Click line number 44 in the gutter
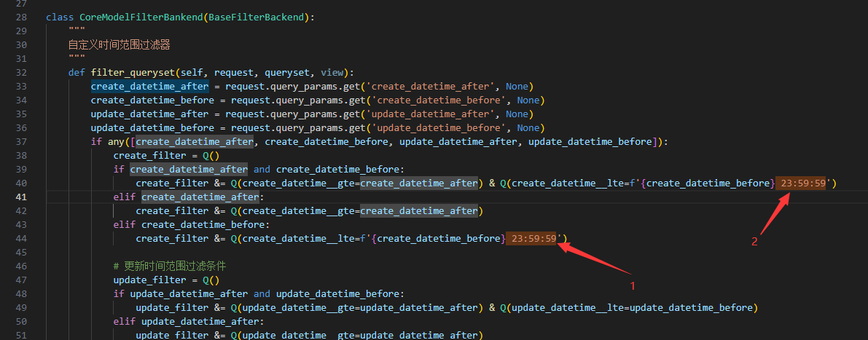 click(x=22, y=238)
